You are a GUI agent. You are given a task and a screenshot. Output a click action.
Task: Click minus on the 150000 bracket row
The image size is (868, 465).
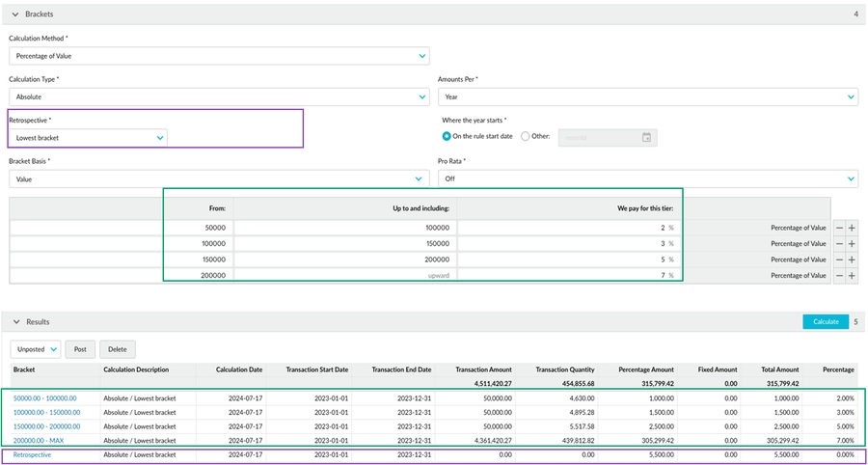click(x=839, y=260)
